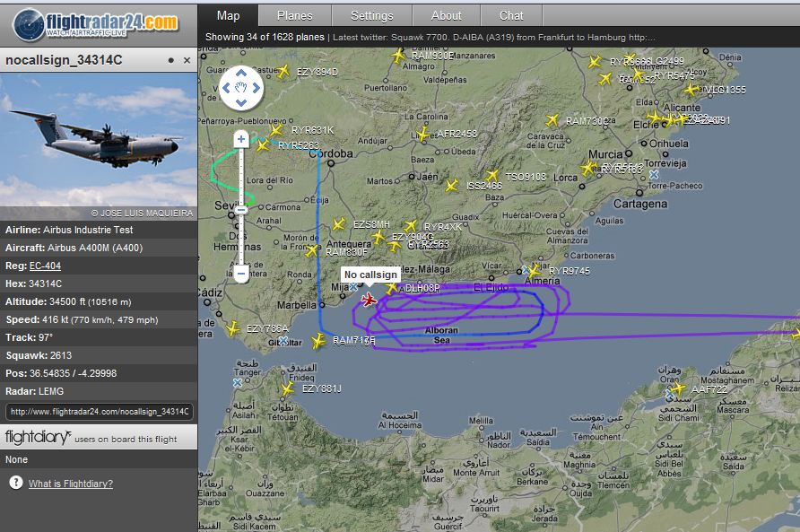This screenshot has height=532, width=800.
Task: Click the Airbus A400M aircraft photo
Action: pyautogui.click(x=98, y=140)
